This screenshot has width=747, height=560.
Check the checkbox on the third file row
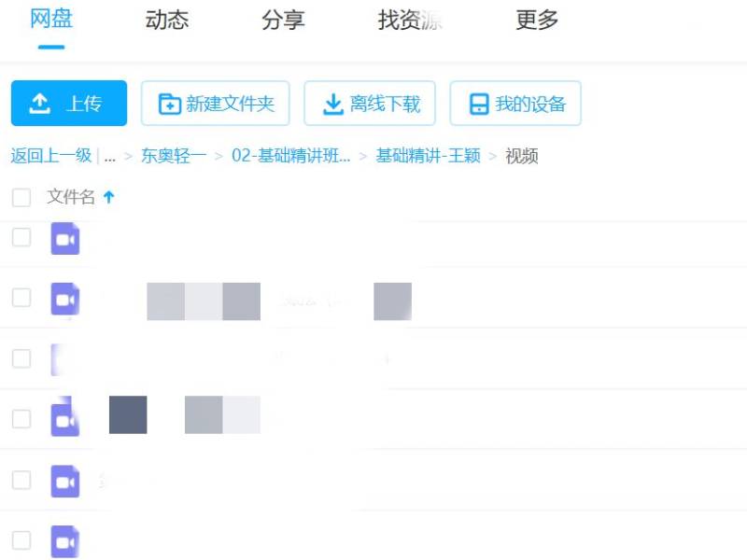[21, 358]
